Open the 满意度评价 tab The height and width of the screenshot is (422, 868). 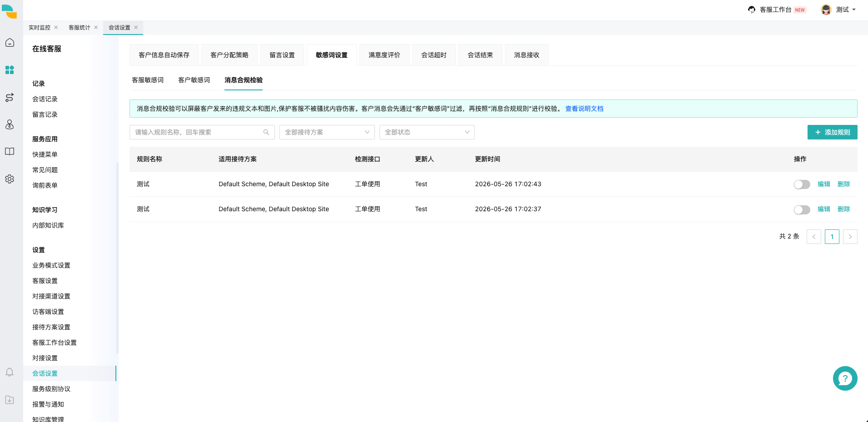coord(384,55)
